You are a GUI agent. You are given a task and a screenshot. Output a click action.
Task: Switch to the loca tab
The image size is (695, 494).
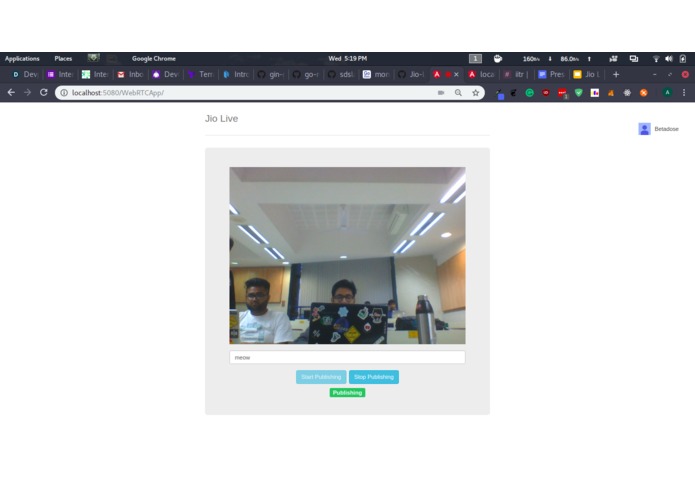tap(482, 74)
